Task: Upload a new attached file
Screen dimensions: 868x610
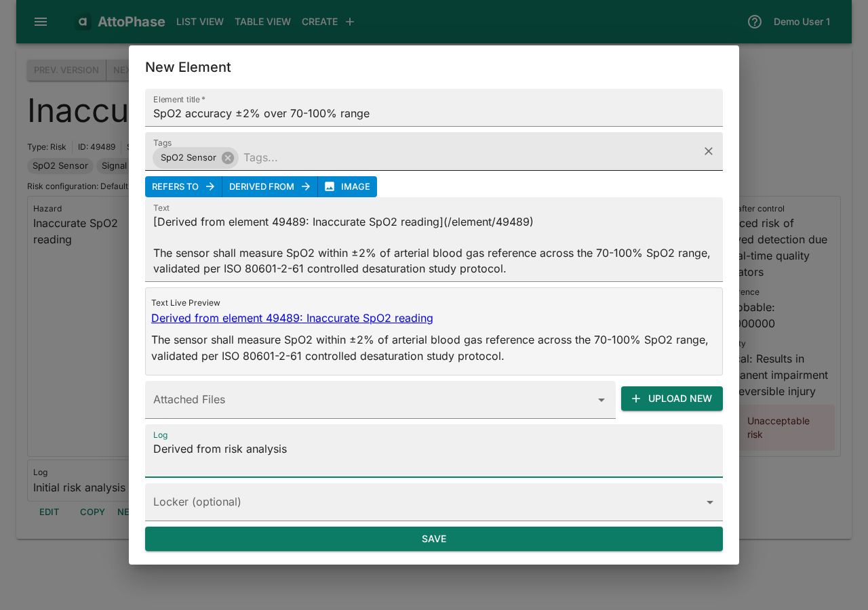Action: tap(671, 399)
